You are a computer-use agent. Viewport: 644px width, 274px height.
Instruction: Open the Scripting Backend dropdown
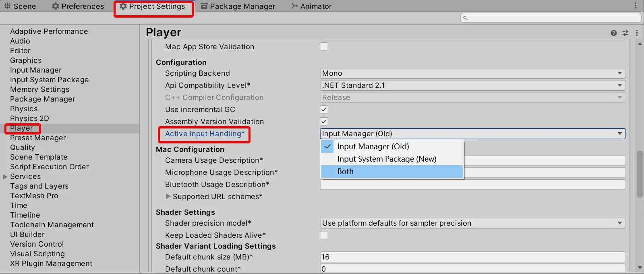click(472, 73)
